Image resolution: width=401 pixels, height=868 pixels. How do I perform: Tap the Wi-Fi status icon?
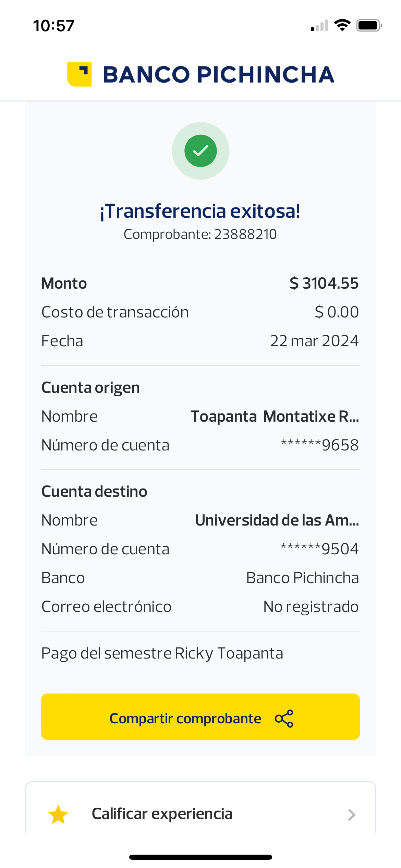pyautogui.click(x=342, y=25)
